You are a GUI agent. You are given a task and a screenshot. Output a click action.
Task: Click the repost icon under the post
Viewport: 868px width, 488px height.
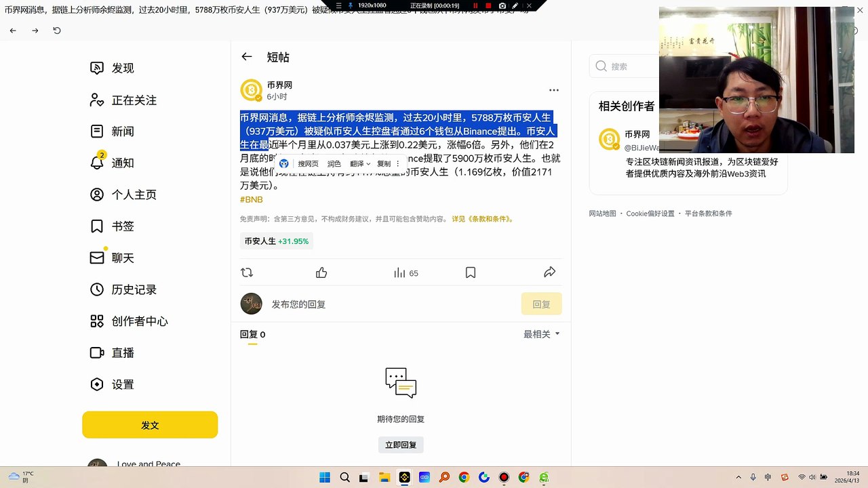click(247, 272)
